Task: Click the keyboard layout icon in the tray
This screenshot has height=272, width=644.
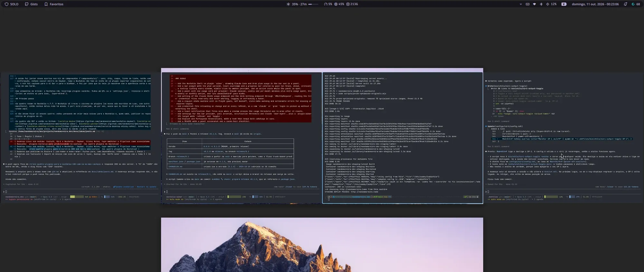Action: click(527, 4)
